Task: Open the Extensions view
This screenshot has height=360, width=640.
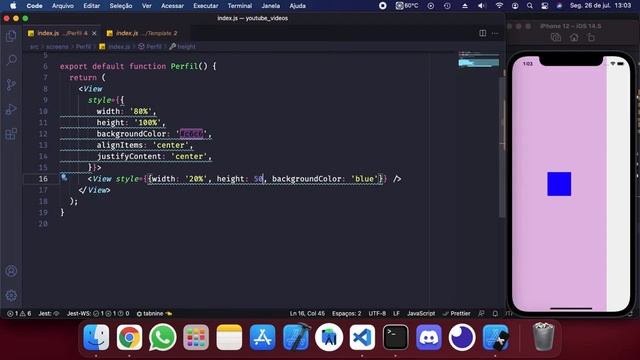Action: 11,133
